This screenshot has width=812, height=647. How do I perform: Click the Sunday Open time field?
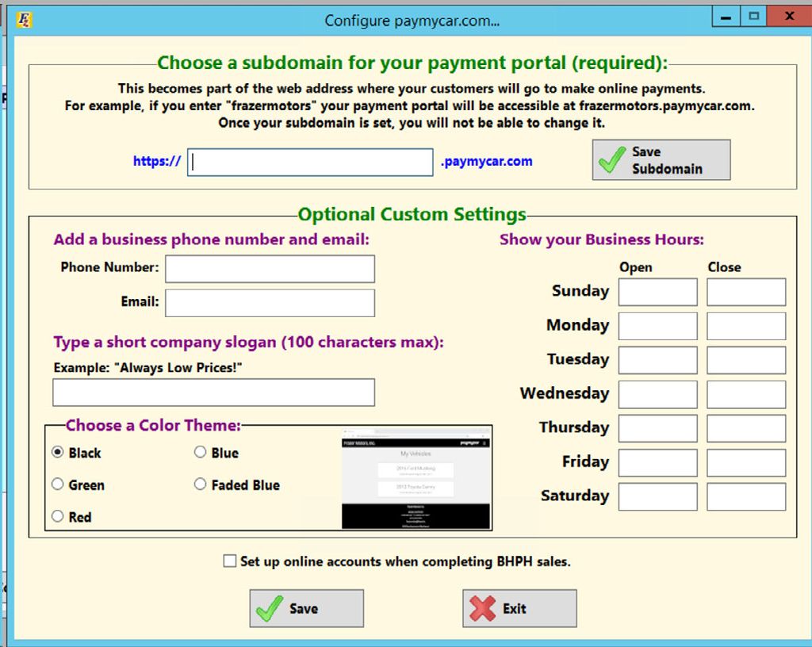[x=657, y=293]
